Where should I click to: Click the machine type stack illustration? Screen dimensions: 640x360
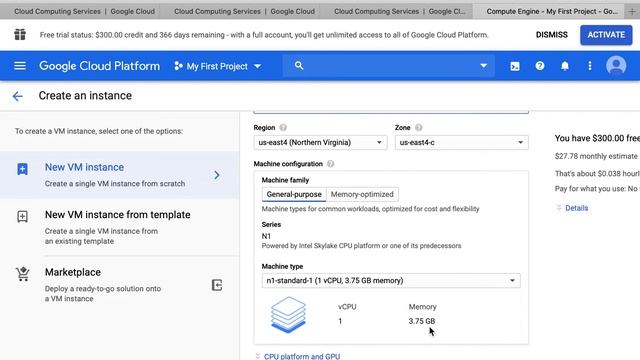[x=288, y=315]
